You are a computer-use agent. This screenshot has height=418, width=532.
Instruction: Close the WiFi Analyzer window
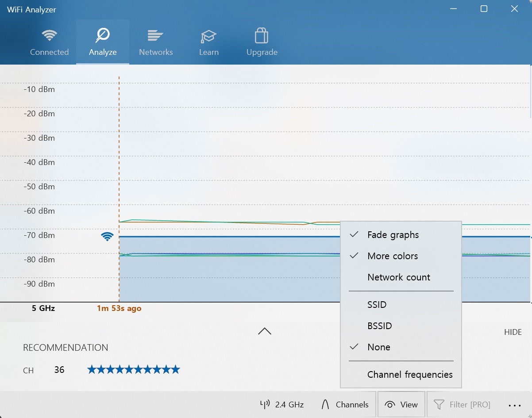(x=514, y=9)
